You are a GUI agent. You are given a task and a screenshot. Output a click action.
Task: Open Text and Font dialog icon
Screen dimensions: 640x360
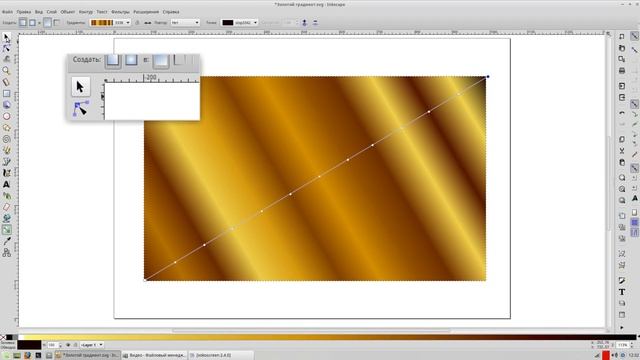[622, 292]
